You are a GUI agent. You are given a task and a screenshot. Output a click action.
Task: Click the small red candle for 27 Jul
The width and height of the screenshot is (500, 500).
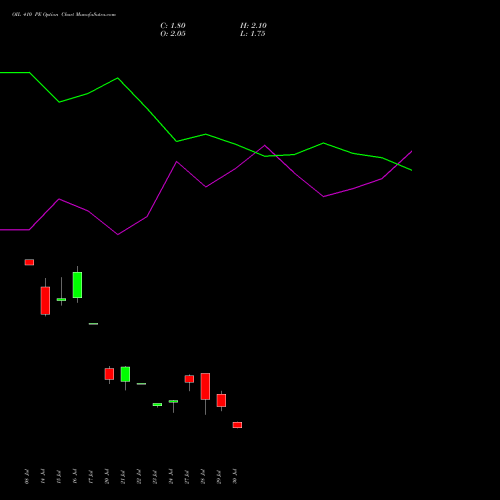189,379
